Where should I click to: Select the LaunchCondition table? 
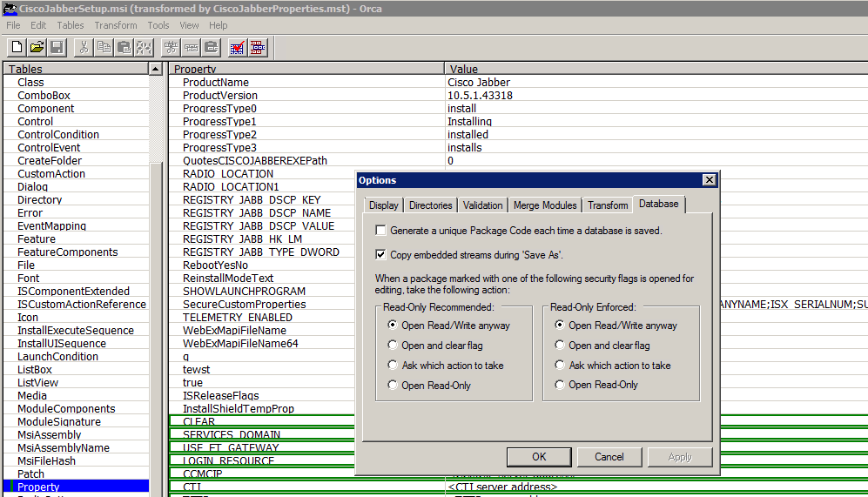[57, 356]
